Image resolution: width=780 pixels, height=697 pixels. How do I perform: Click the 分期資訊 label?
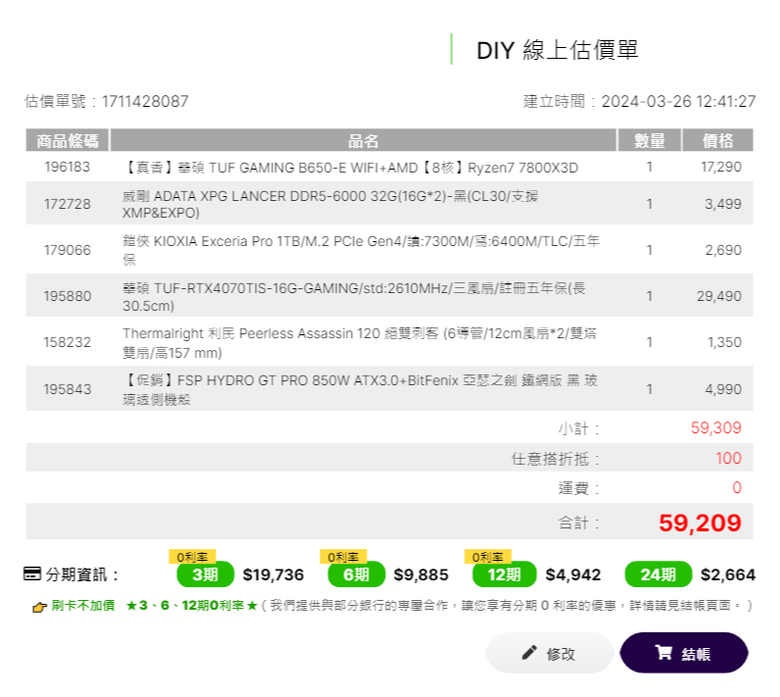tap(83, 575)
